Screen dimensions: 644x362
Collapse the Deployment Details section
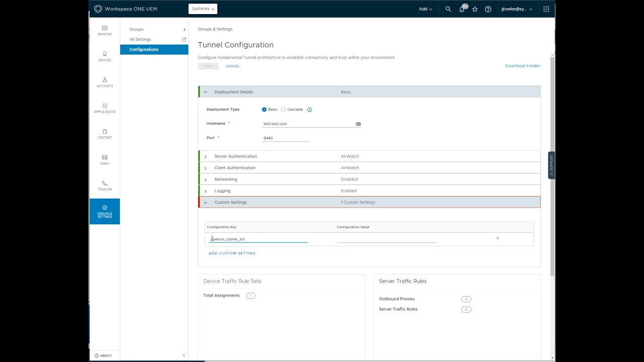tap(205, 92)
